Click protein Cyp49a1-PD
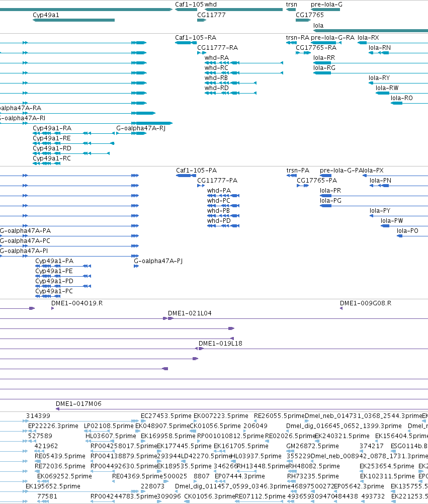Viewport: 428px width, 504px height. tap(63, 286)
